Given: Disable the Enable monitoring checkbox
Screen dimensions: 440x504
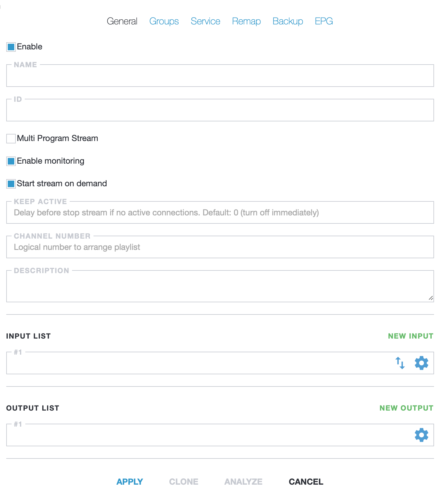Looking at the screenshot, I should (x=11, y=161).
